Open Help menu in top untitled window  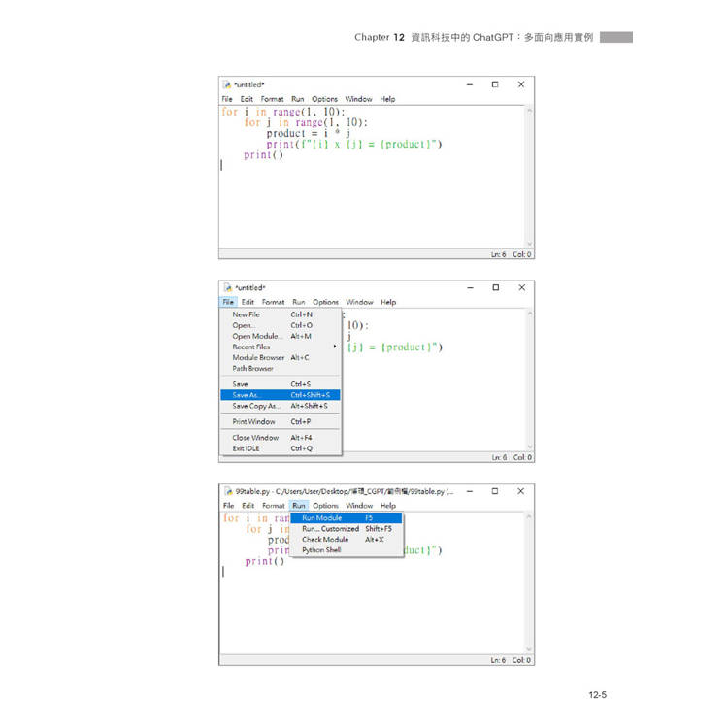[x=387, y=99]
